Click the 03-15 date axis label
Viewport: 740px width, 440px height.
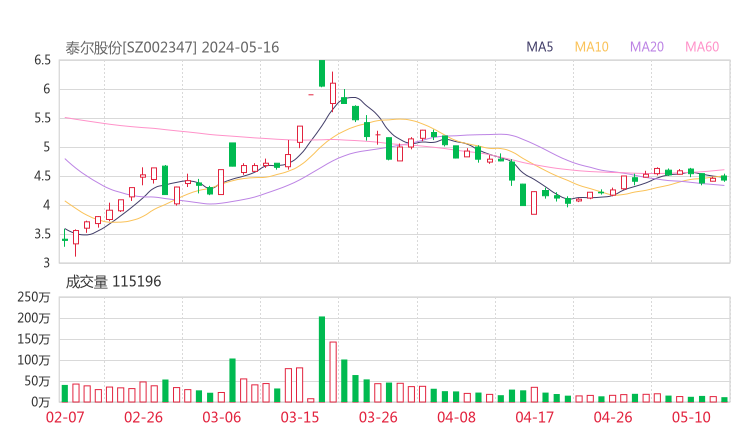[300, 417]
